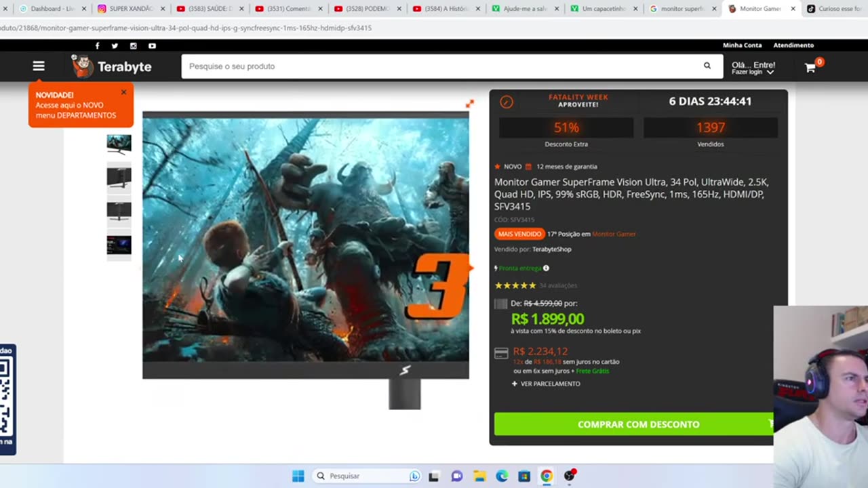
Task: Click the Chrome taskbar icon
Action: click(x=547, y=476)
